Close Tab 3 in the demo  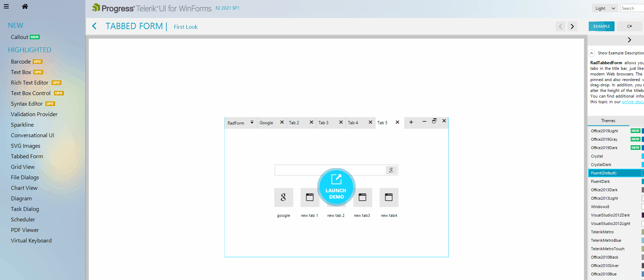pyautogui.click(x=341, y=122)
